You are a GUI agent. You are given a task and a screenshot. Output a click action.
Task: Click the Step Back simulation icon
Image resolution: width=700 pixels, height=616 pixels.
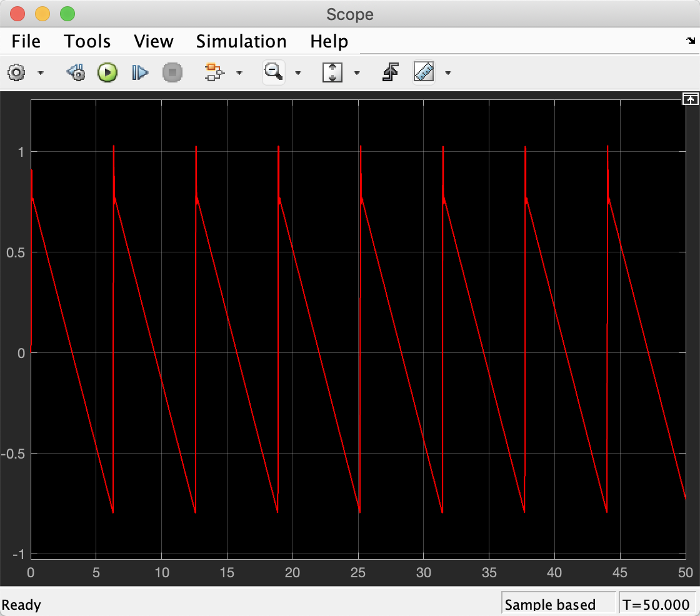point(76,72)
